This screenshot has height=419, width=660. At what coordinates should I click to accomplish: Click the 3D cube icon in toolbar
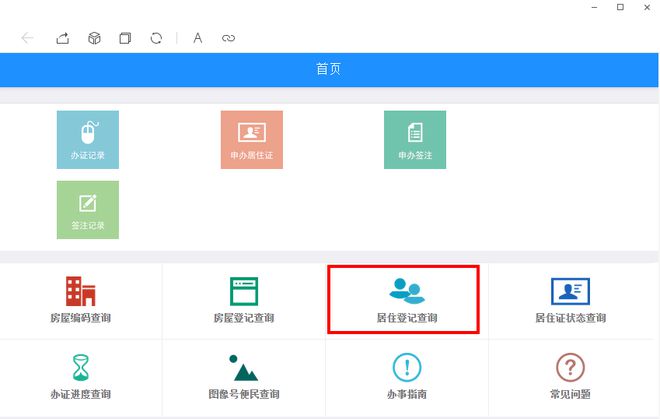coord(94,38)
